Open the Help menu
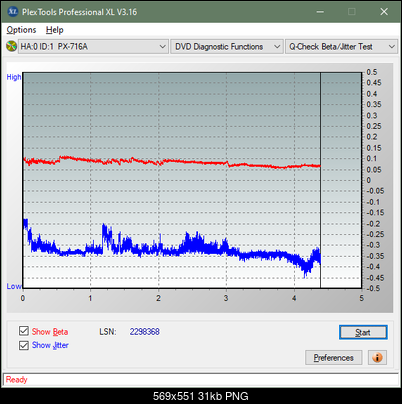 pyautogui.click(x=55, y=30)
